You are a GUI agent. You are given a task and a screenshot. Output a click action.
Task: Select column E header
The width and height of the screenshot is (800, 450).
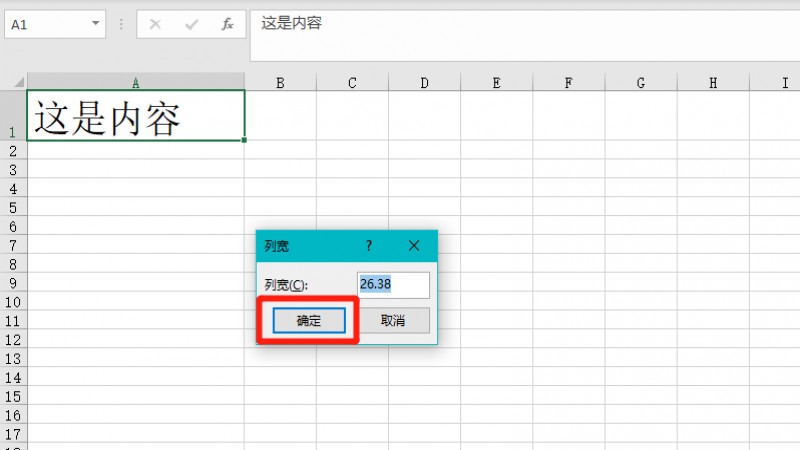pos(496,82)
